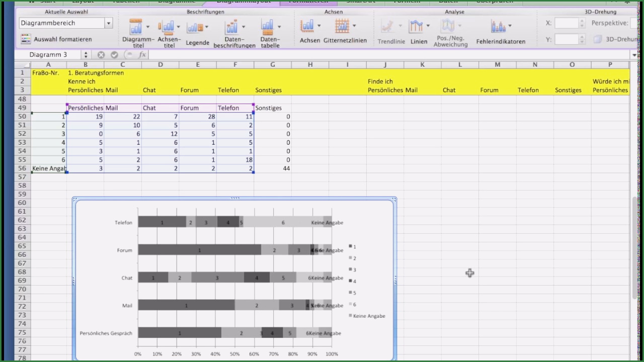
Task: Click the Keine Angabe legend entry
Action: point(368,316)
